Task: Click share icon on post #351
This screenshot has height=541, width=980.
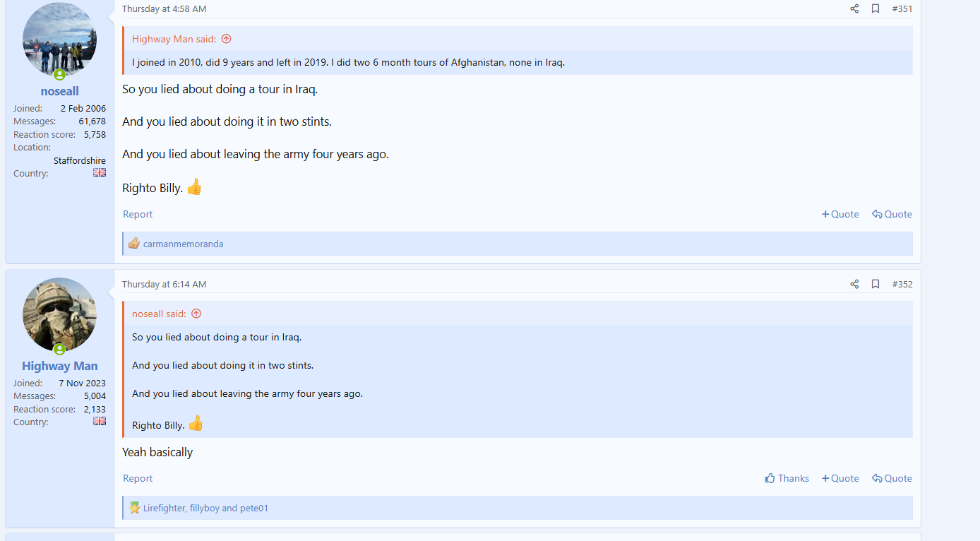Action: tap(854, 8)
